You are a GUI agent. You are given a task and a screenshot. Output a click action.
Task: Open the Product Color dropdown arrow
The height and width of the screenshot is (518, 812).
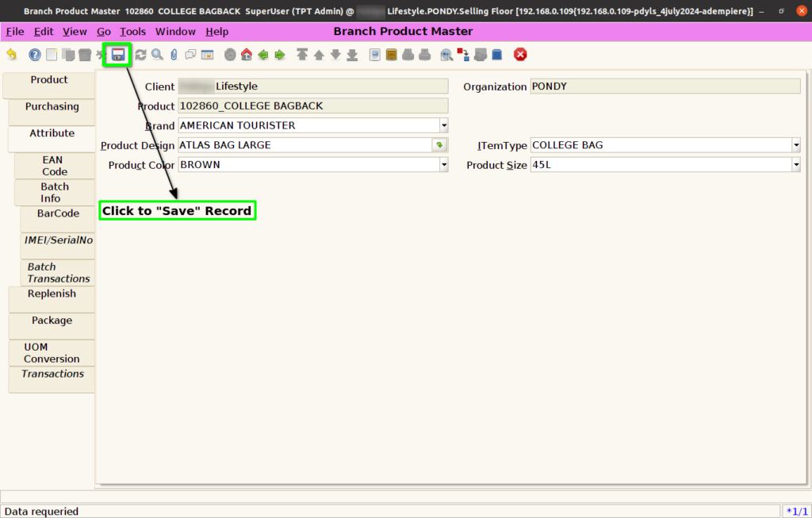coord(444,165)
